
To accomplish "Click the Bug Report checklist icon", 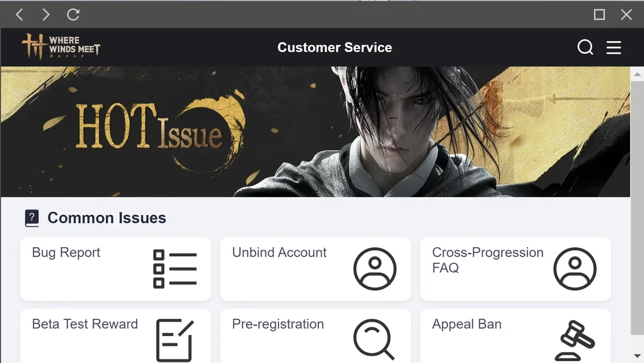I will [175, 269].
